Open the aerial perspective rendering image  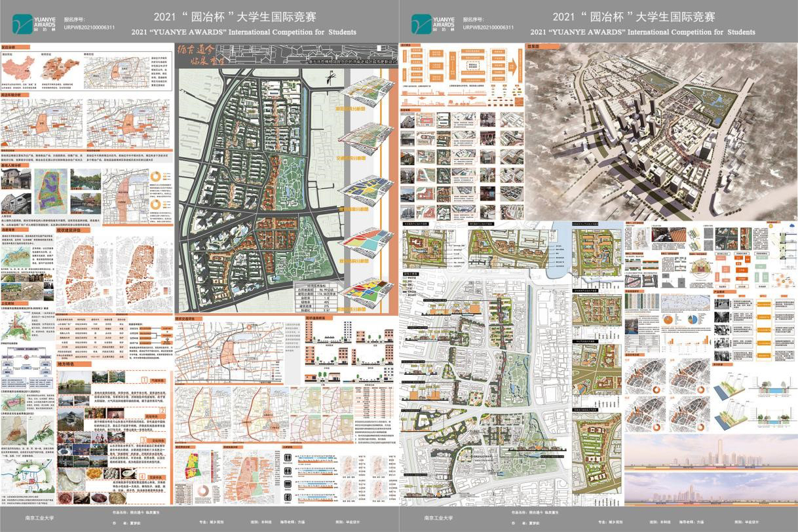(662, 131)
